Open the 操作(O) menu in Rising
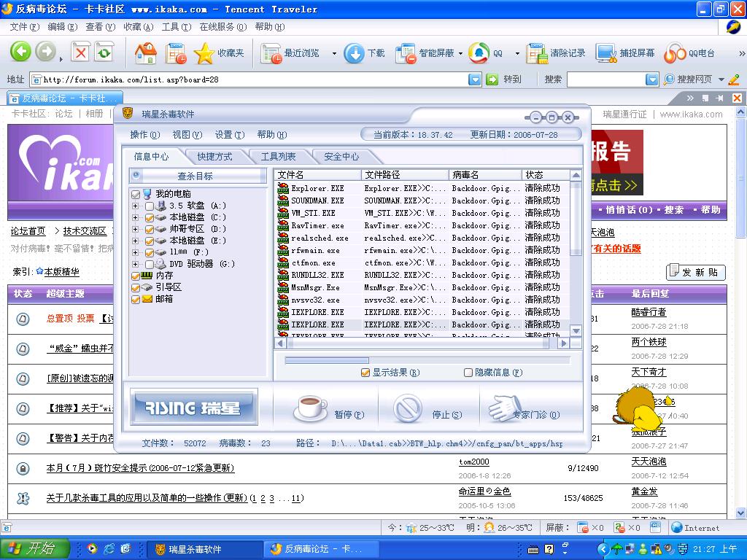The image size is (747, 560). click(145, 135)
